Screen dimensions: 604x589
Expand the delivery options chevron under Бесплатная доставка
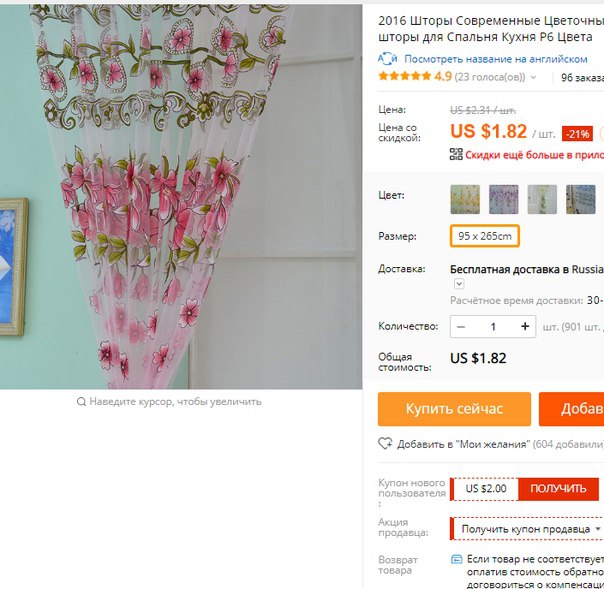459,284
